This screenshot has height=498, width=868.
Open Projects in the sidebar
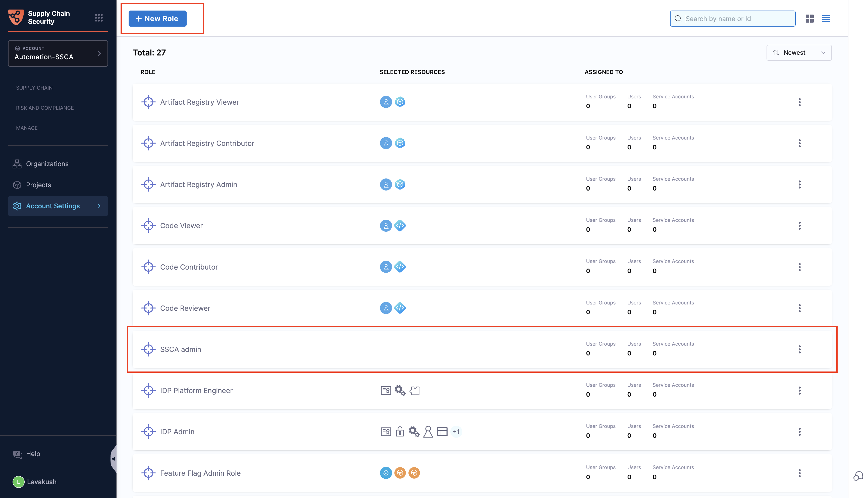(x=38, y=185)
